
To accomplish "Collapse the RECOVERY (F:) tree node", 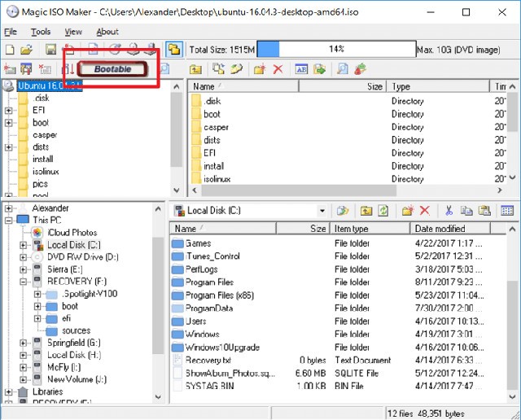I will [x=22, y=282].
